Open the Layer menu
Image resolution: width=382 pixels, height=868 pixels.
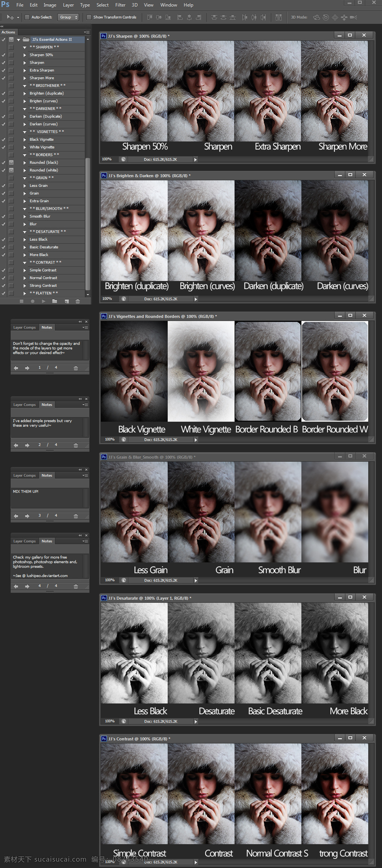68,5
